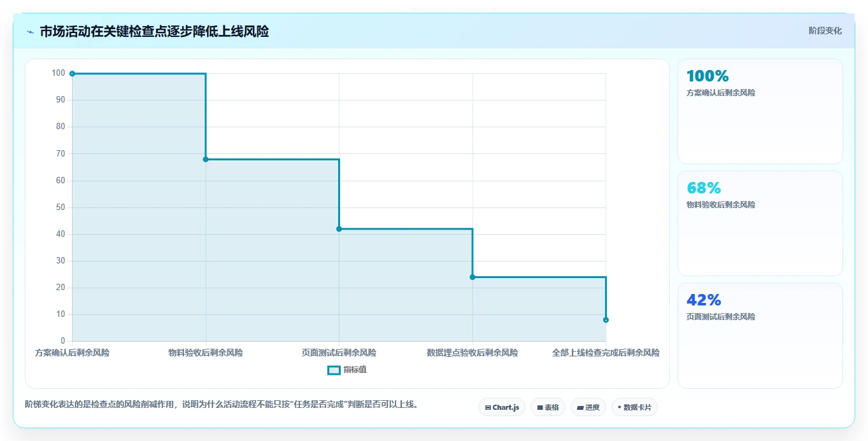Select the 100% 方案确认后剩余风险 card
The image size is (868, 441).
(760, 111)
